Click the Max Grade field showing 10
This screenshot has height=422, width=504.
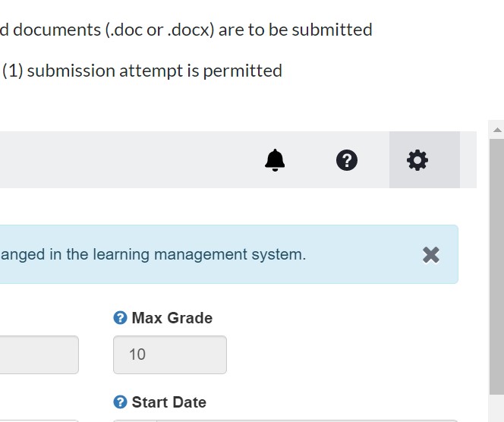click(x=170, y=354)
